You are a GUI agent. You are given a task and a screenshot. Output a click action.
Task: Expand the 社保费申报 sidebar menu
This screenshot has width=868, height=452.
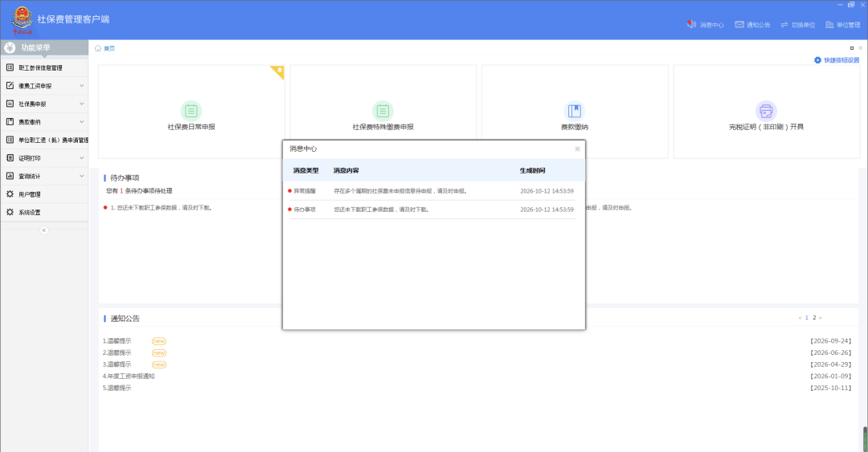(x=44, y=104)
